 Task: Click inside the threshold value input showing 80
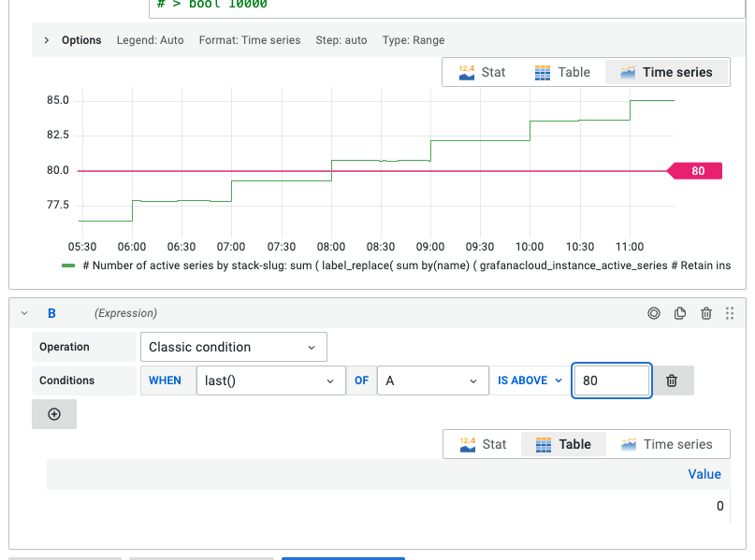click(612, 380)
